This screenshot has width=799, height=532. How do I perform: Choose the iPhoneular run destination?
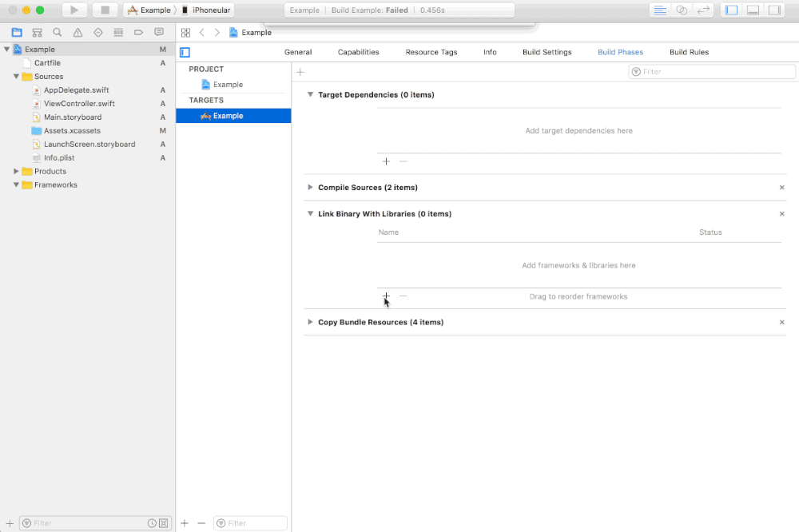pyautogui.click(x=206, y=10)
